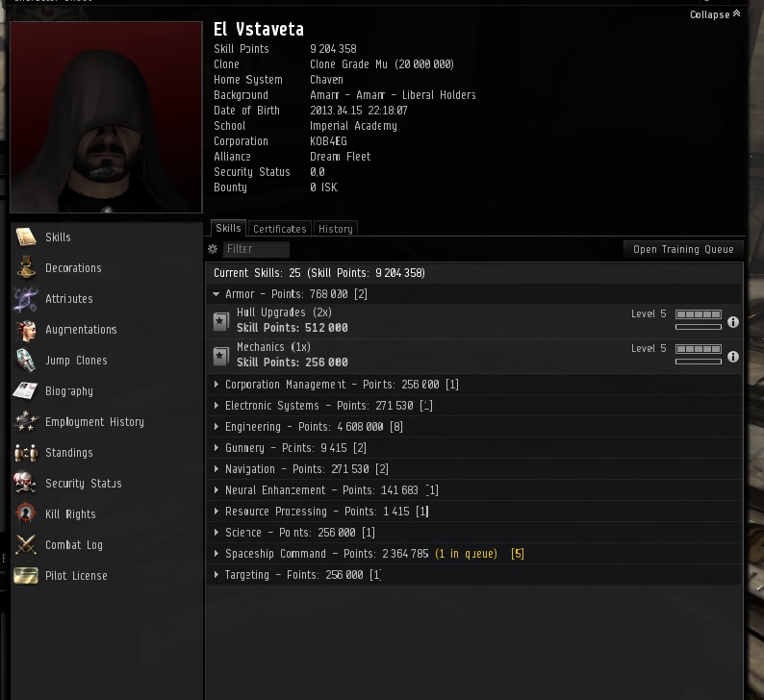Click the character portrait image
The width and height of the screenshot is (764, 700).
click(x=106, y=117)
